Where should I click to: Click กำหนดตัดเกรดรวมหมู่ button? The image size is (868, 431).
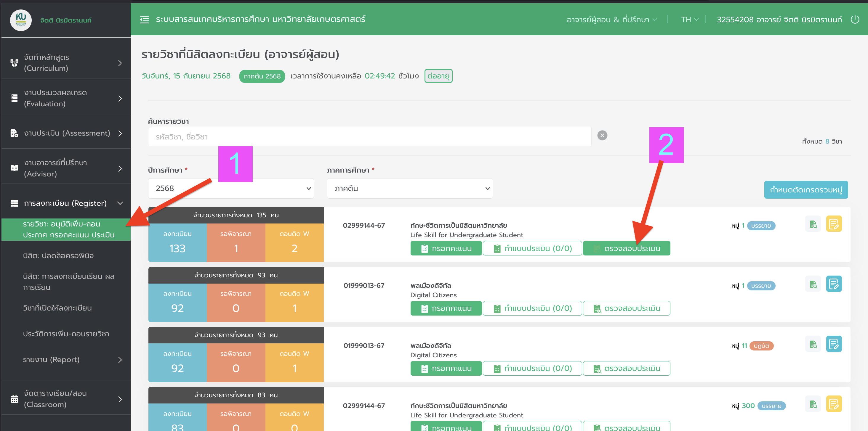806,190
